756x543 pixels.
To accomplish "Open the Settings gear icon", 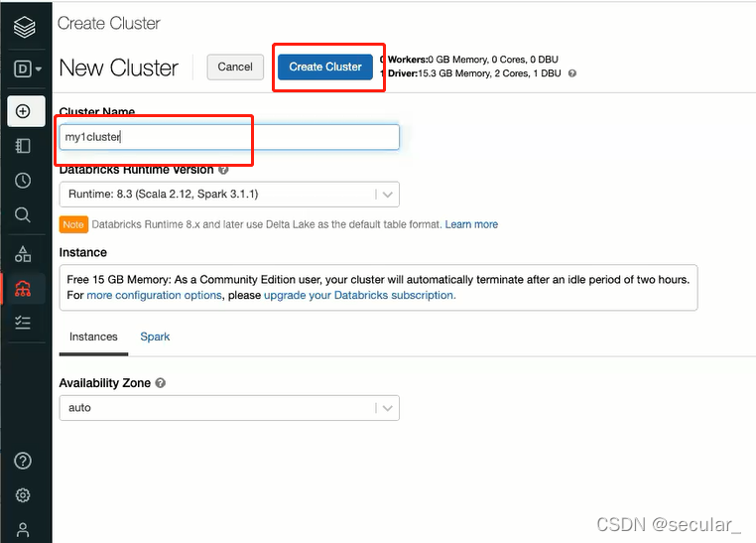I will pyautogui.click(x=23, y=495).
